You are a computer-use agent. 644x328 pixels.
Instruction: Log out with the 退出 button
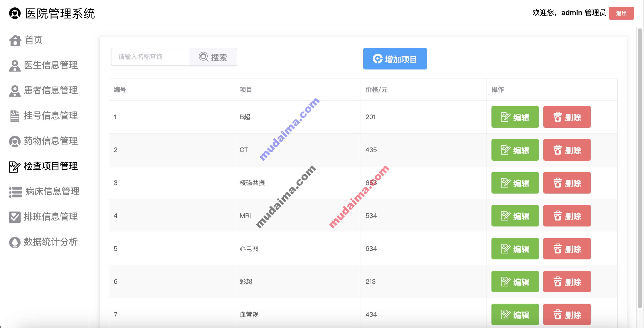(x=621, y=13)
